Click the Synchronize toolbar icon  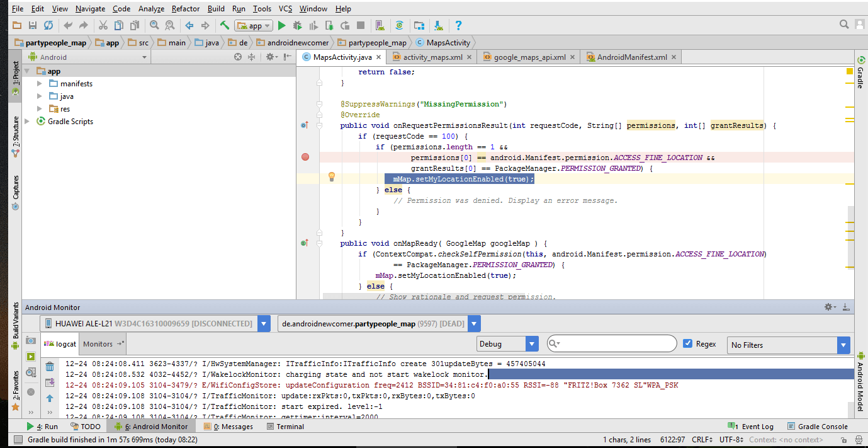[48, 26]
